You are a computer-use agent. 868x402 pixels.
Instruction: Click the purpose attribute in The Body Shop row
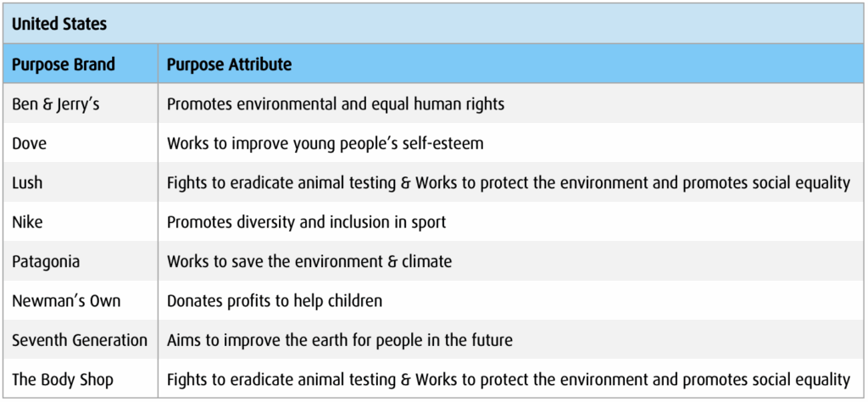(509, 379)
